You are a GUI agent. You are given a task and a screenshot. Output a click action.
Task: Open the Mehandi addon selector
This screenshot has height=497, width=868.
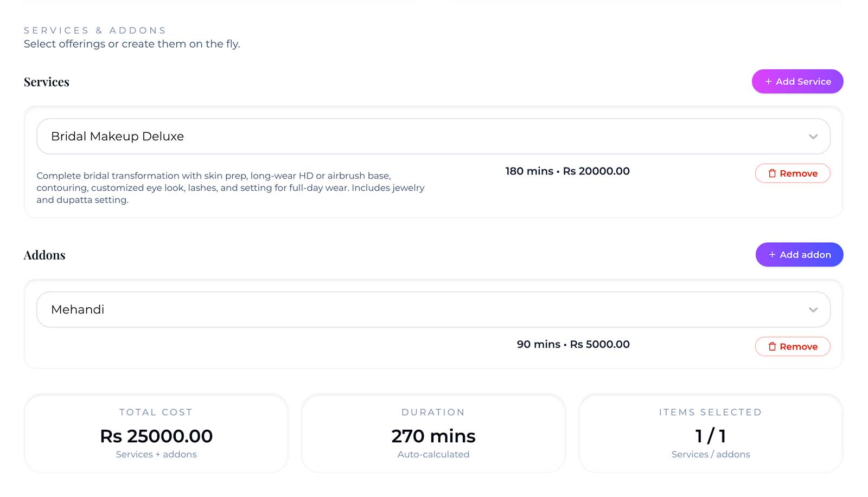(x=423, y=310)
